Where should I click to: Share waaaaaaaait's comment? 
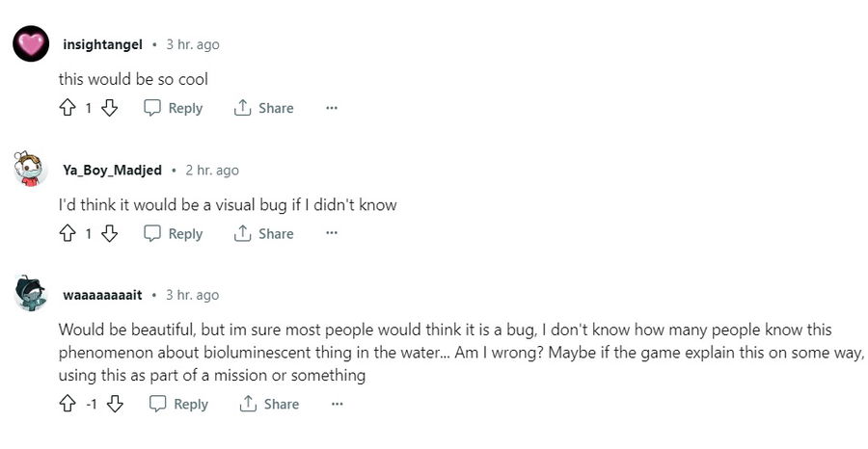pos(269,404)
